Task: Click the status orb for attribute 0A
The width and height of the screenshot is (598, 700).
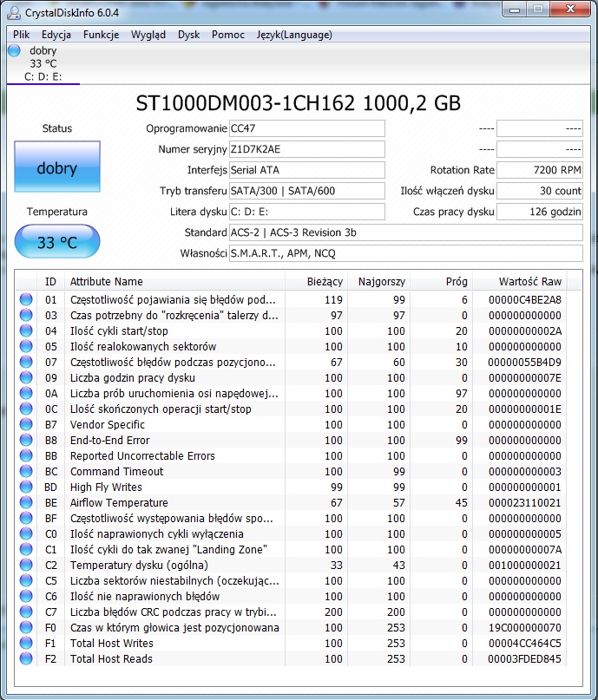Action: pos(26,393)
